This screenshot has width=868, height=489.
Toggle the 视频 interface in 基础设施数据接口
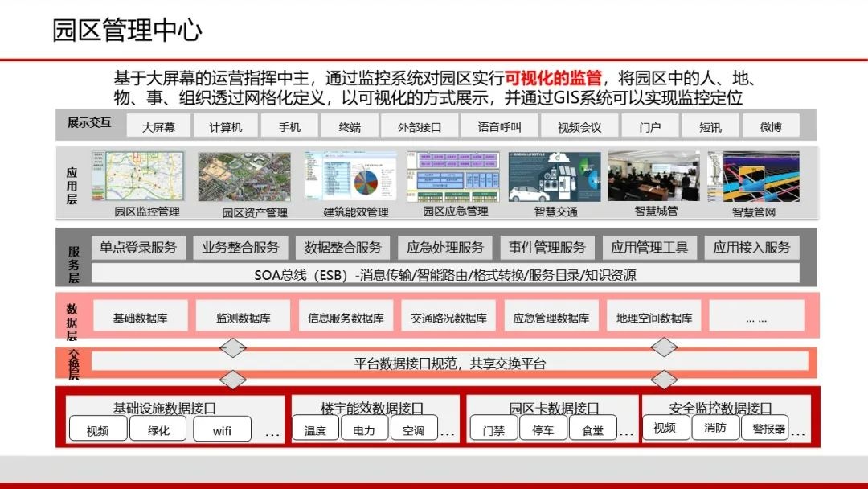(96, 429)
